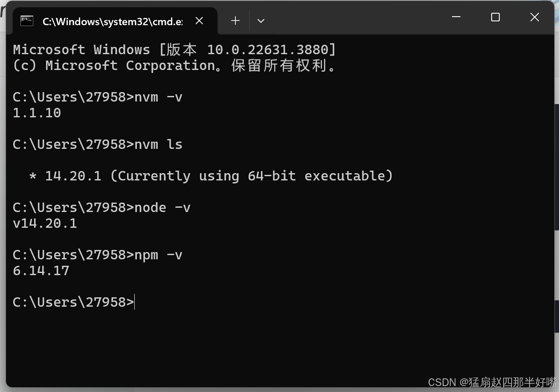Click the cmd icon on the tab
Viewport: 559px width, 392px height.
(27, 21)
